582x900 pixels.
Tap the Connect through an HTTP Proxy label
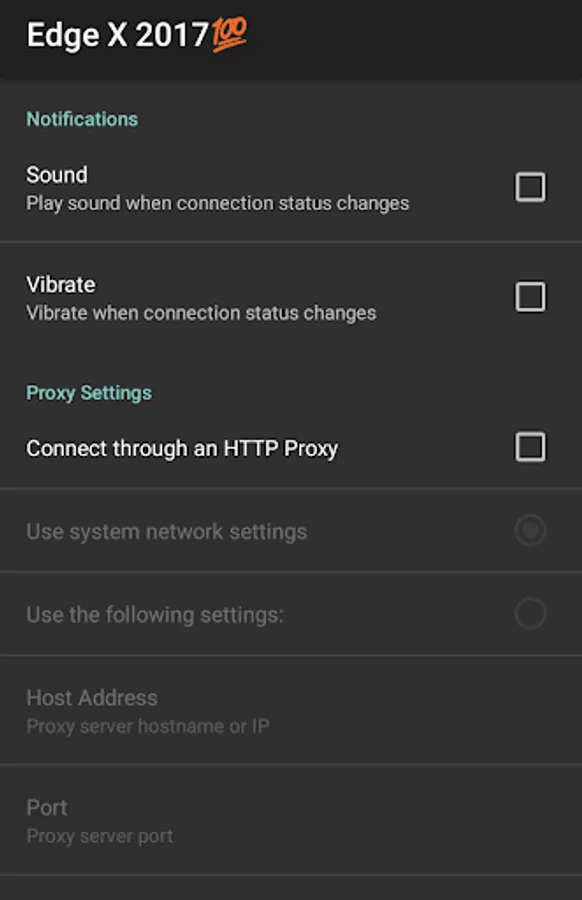pyautogui.click(x=182, y=448)
